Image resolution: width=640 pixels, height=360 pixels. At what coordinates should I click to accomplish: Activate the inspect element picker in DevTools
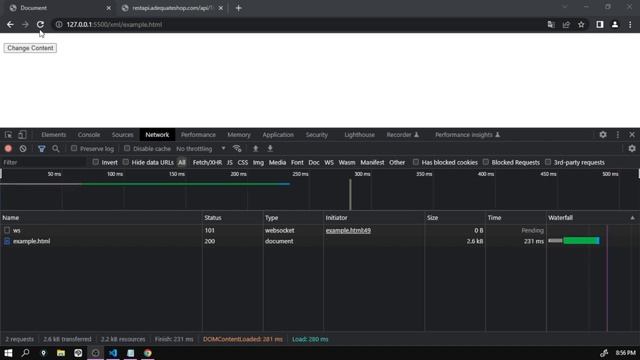(8, 135)
